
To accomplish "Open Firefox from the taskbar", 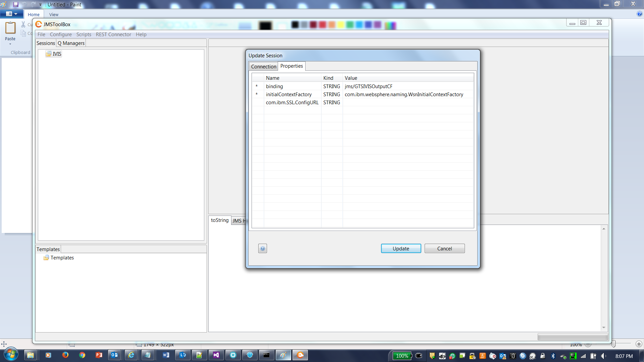I will pos(65,355).
